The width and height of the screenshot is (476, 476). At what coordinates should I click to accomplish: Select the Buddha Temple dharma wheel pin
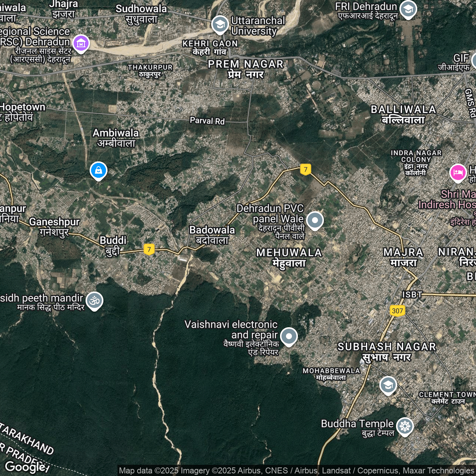tap(405, 426)
